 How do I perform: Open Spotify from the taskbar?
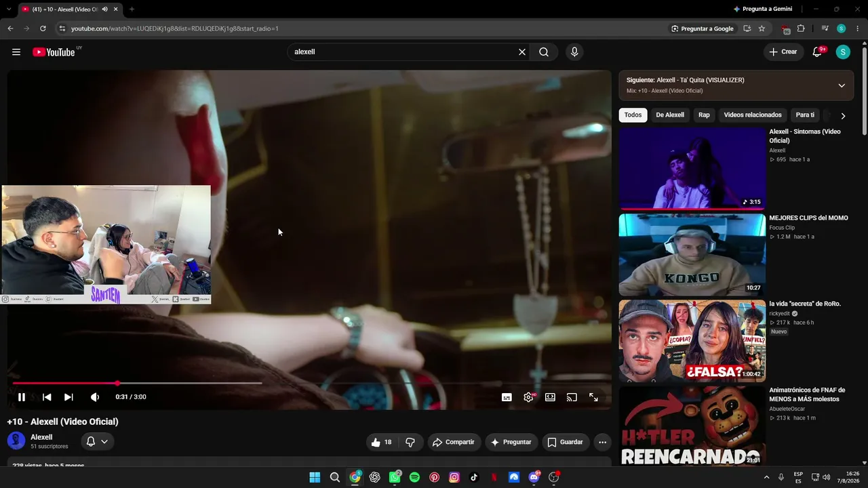(x=414, y=477)
